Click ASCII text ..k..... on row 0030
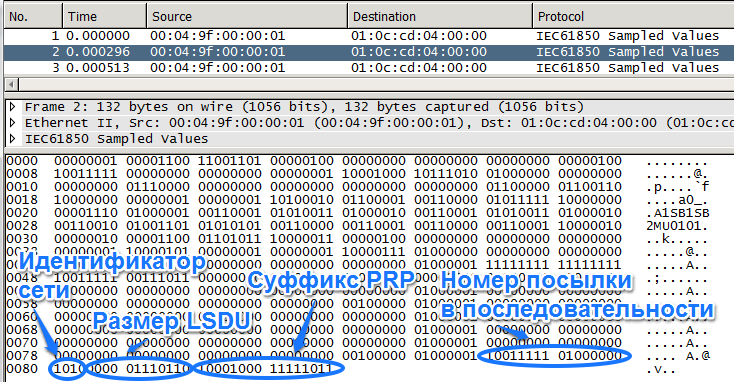734x382 pixels. coord(678,239)
